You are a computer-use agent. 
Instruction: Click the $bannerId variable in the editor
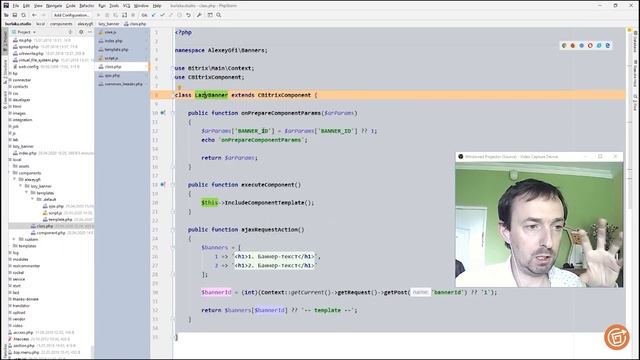point(216,292)
